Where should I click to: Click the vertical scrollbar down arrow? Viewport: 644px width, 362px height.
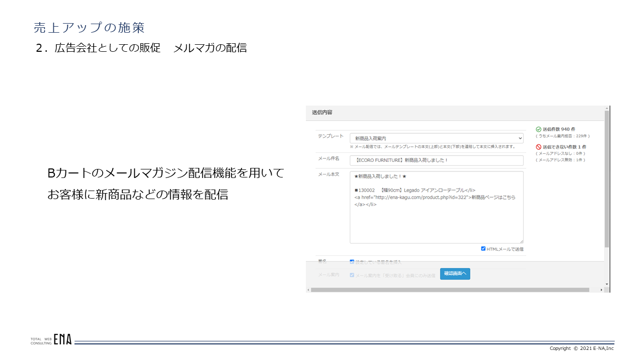(x=607, y=285)
